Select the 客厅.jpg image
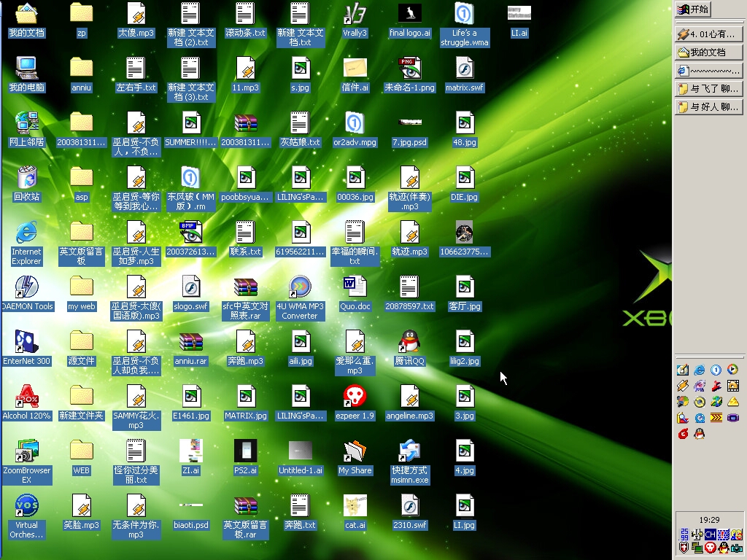 [x=465, y=293]
